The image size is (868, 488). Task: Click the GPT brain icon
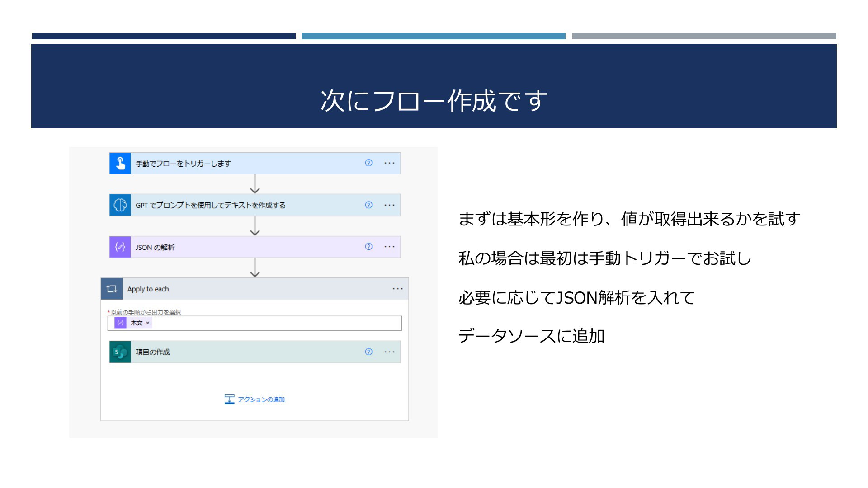[120, 205]
